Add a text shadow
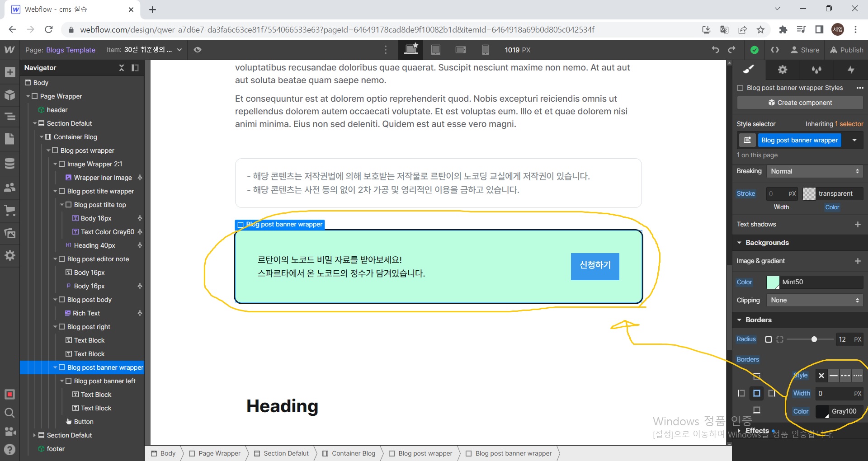The image size is (868, 461). pyautogui.click(x=858, y=224)
